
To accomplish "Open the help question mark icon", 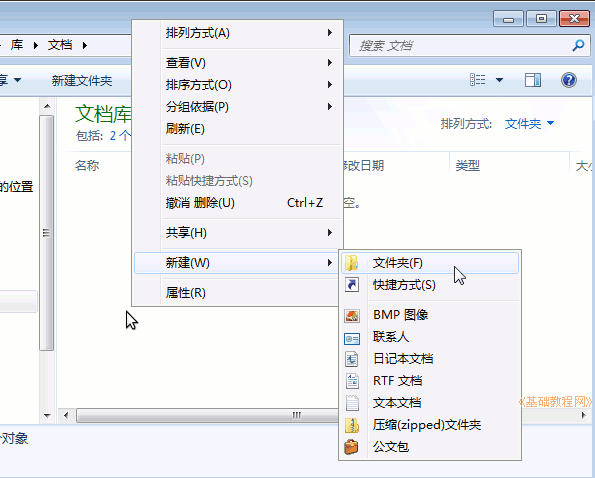I will pos(569,80).
